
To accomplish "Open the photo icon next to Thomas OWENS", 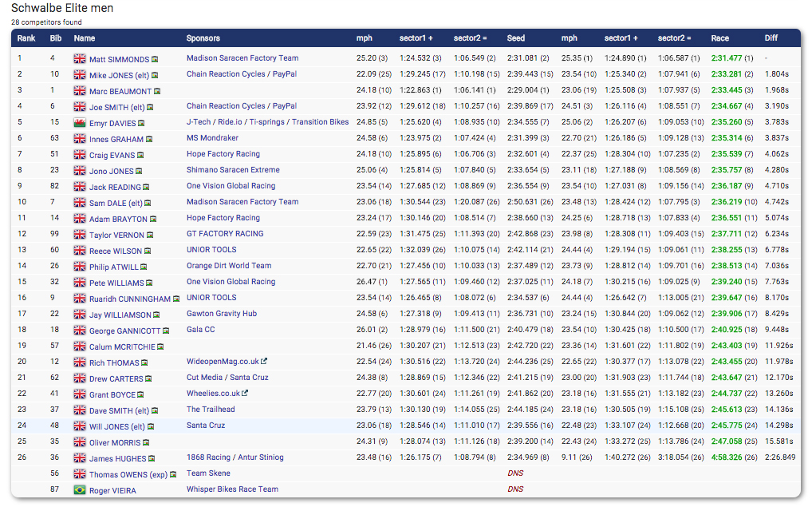I will [x=174, y=475].
